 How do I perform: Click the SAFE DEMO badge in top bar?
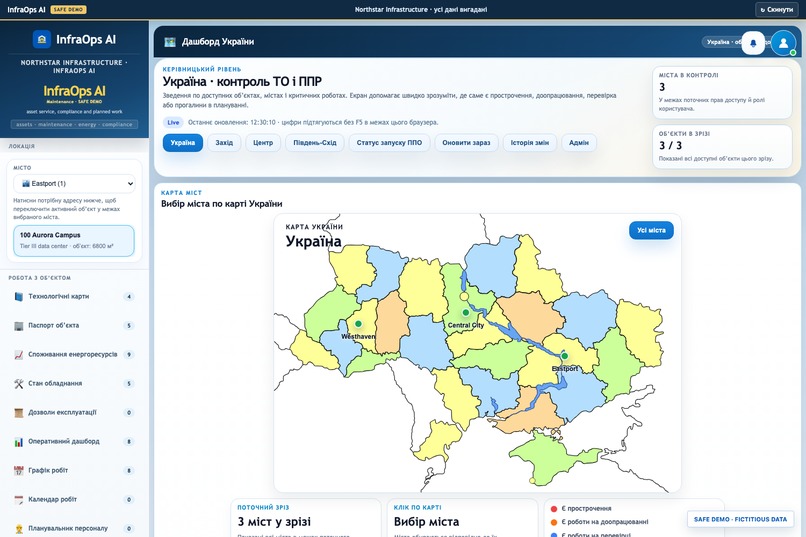tap(68, 9)
